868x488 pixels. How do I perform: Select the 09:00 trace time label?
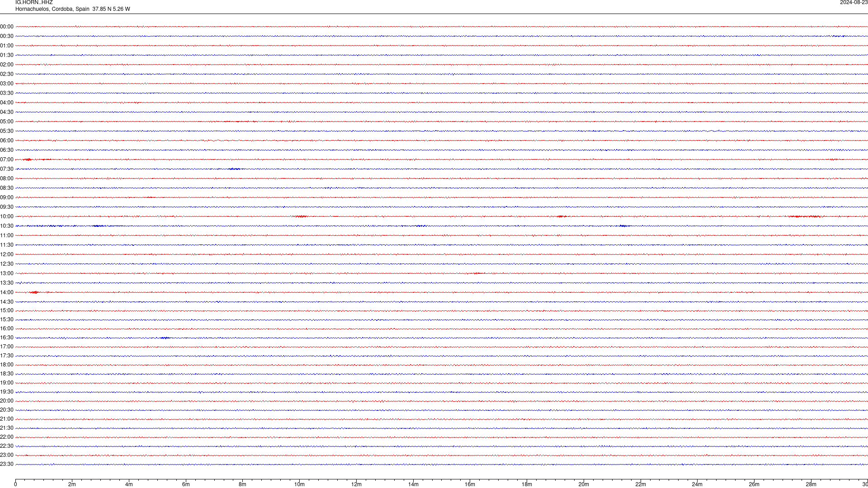[x=7, y=197]
